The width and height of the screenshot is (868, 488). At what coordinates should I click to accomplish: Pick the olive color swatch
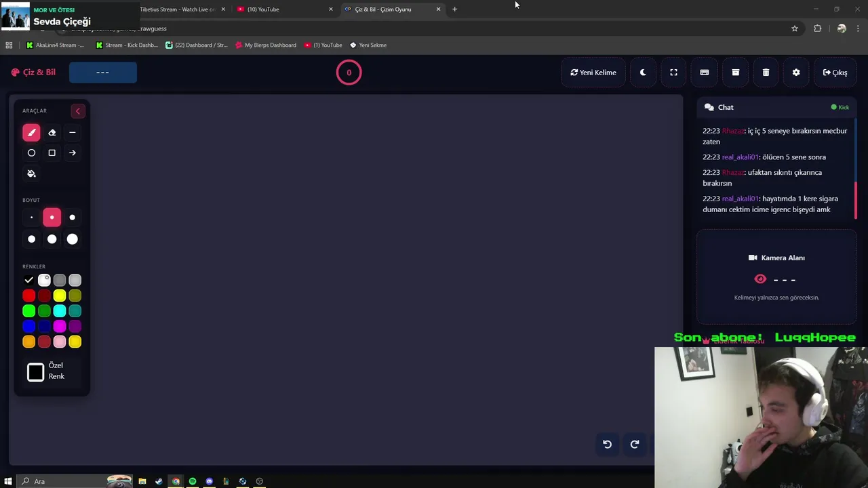pos(75,296)
